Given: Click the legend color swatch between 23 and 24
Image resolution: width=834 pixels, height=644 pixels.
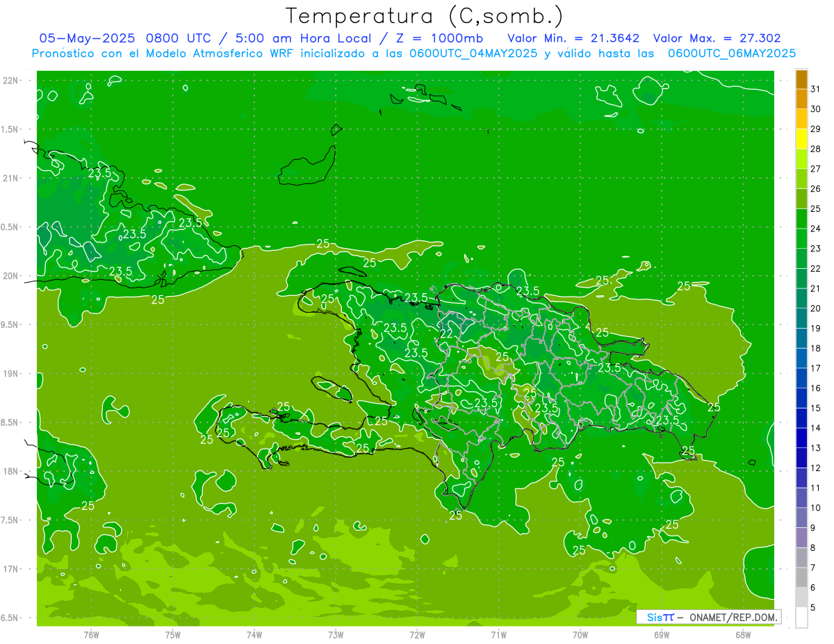Looking at the screenshot, I should [x=801, y=239].
